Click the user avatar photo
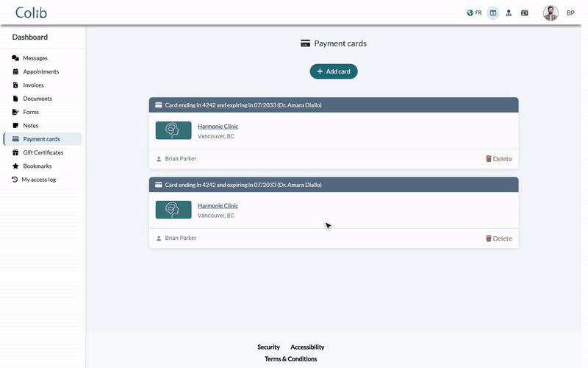This screenshot has height=368, width=588. [x=551, y=13]
